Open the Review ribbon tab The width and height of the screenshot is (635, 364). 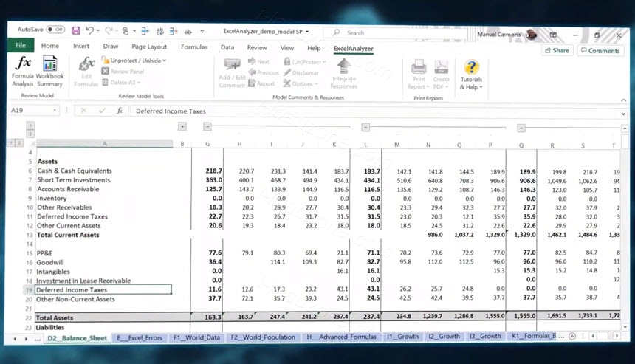point(257,47)
